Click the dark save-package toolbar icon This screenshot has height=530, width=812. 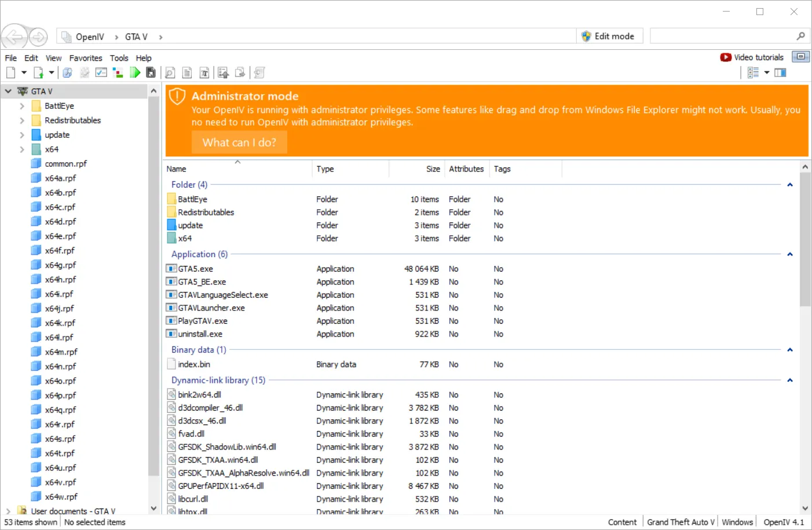151,72
